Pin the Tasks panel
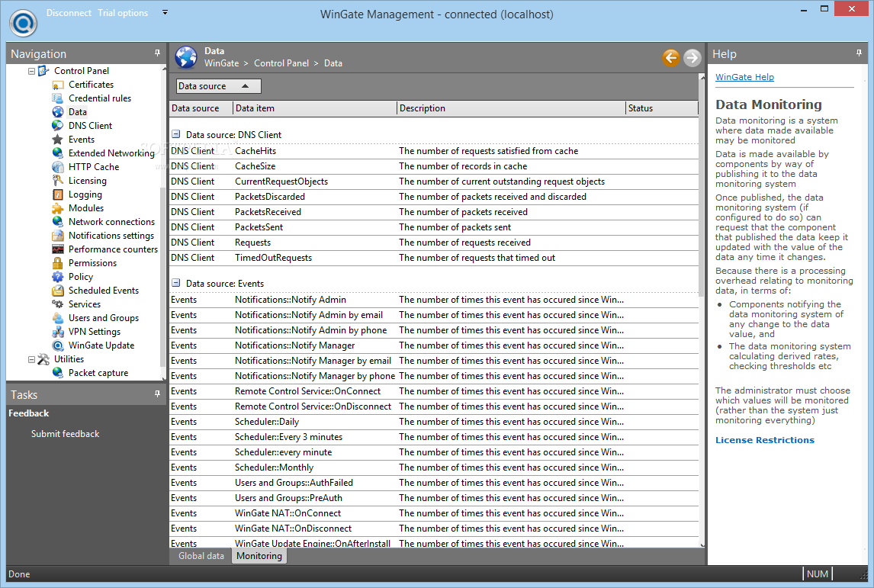874x588 pixels. 157,394
